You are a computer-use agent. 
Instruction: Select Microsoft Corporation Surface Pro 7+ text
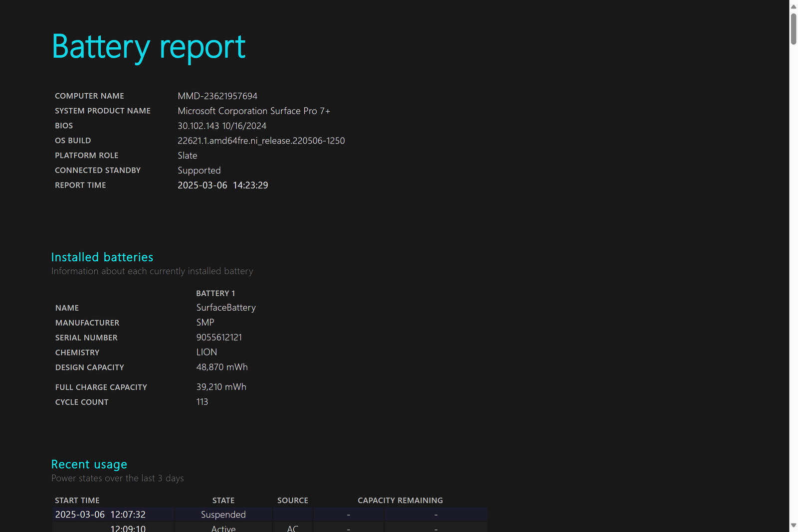[254, 111]
